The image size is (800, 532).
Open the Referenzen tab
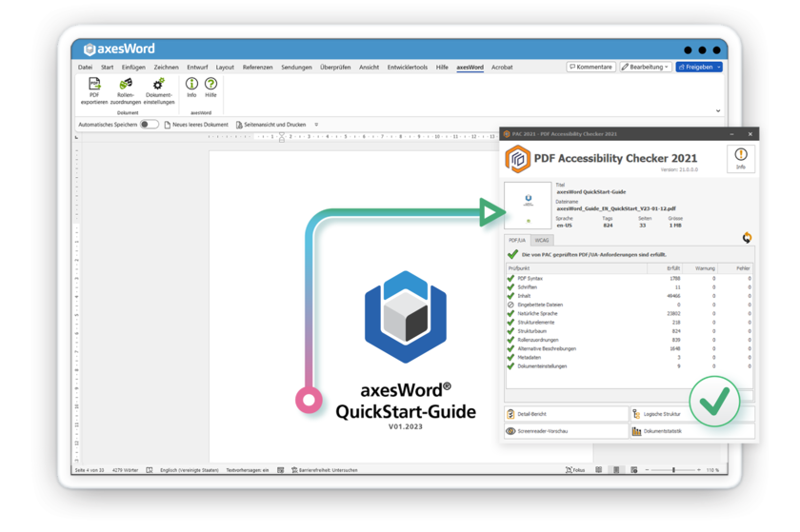coord(258,67)
